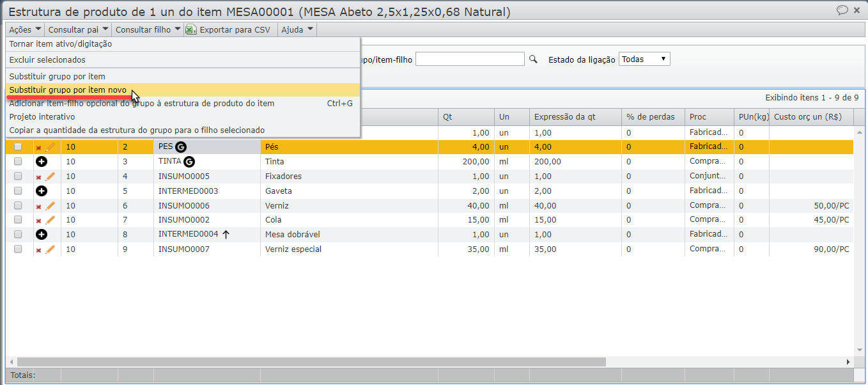Choose Substituir grupo por item novo

pos(68,90)
